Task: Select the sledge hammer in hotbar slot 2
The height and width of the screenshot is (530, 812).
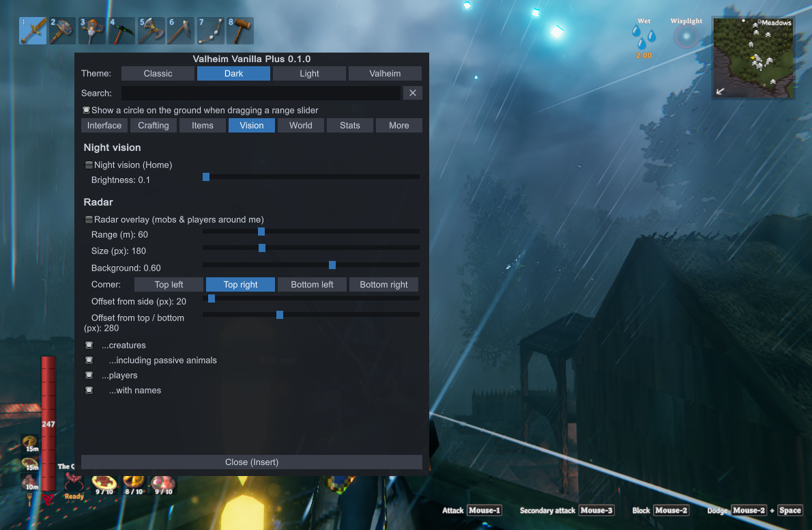Action: [62, 31]
